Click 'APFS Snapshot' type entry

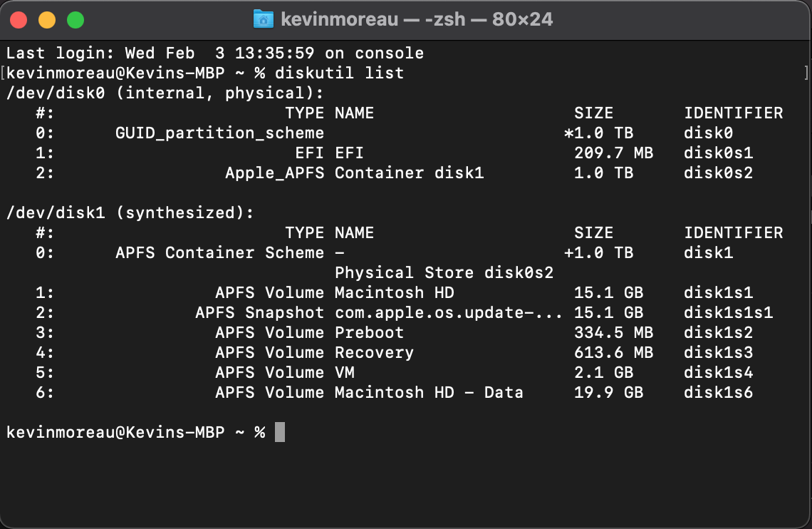[260, 312]
